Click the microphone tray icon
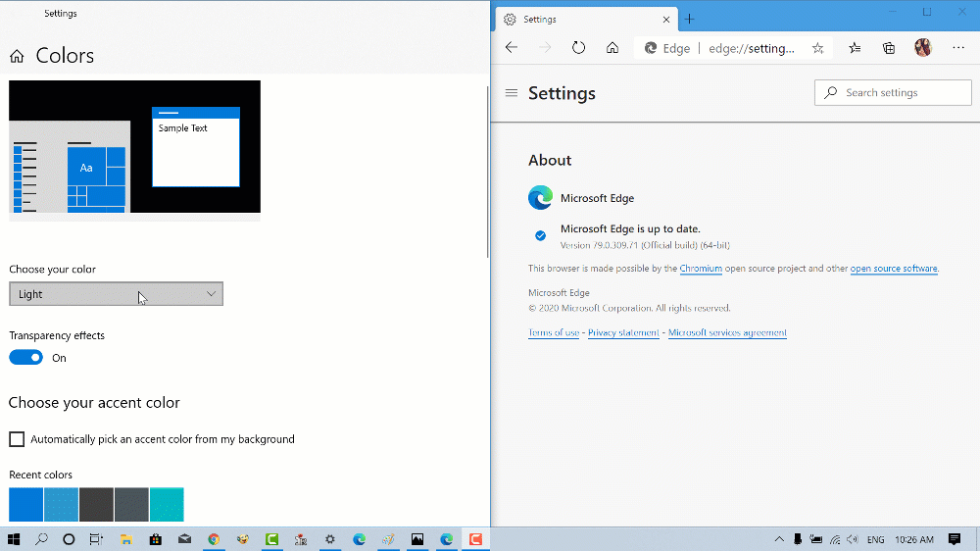The image size is (980, 551). 798,539
